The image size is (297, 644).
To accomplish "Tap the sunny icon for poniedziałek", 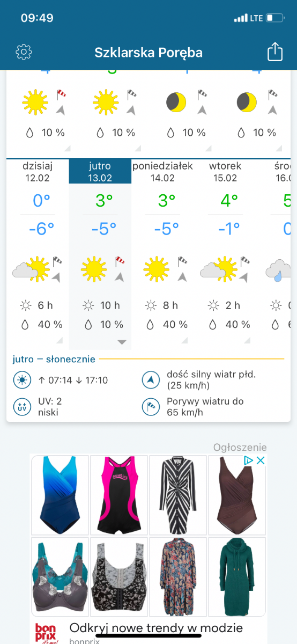I will (156, 269).
